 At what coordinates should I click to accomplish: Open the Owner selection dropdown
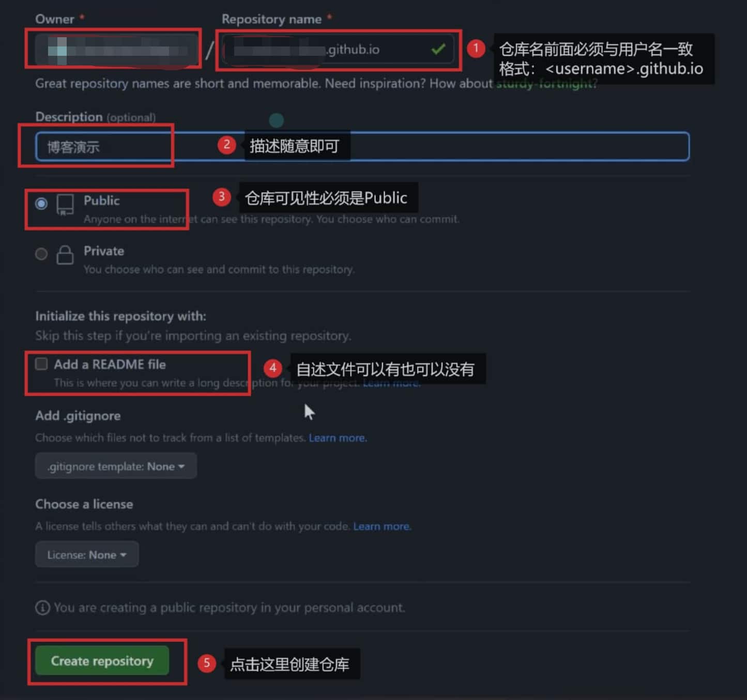click(x=116, y=50)
